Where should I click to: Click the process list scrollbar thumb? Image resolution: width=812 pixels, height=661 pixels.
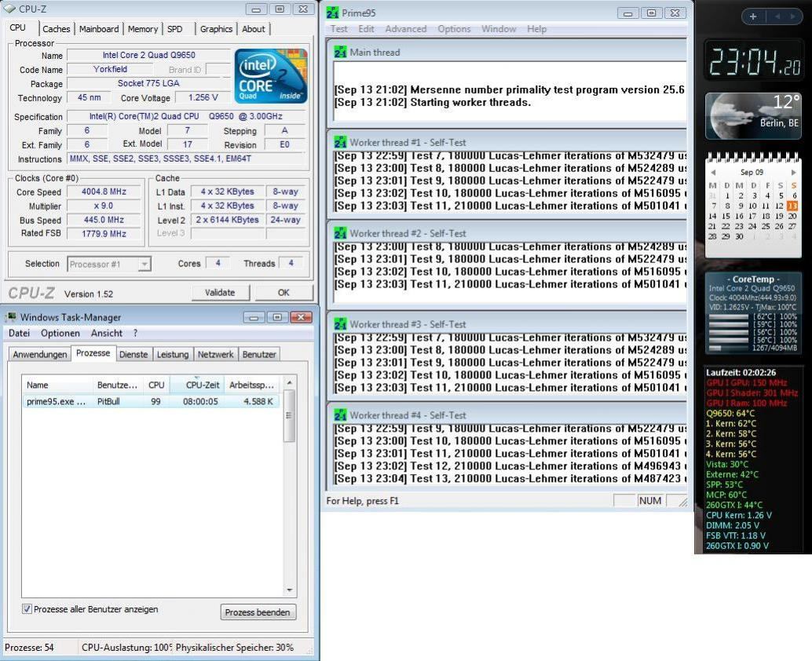[290, 415]
